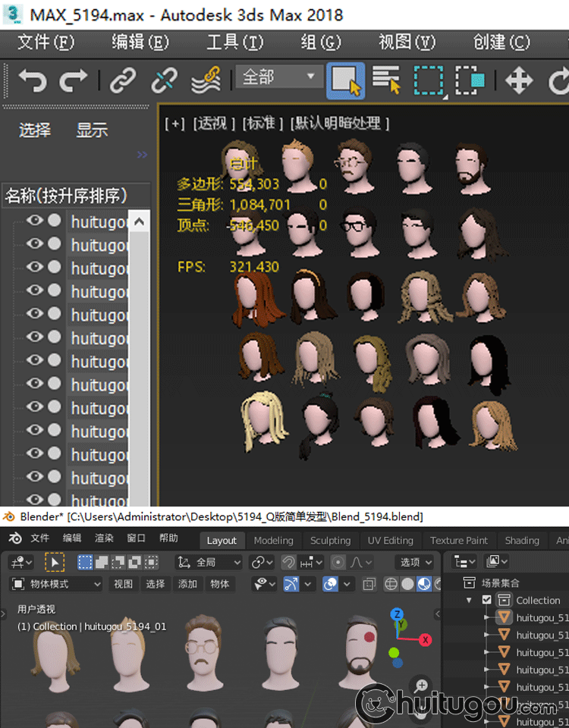Open the 编辑(E) menu in 3ds Max

pyautogui.click(x=140, y=42)
